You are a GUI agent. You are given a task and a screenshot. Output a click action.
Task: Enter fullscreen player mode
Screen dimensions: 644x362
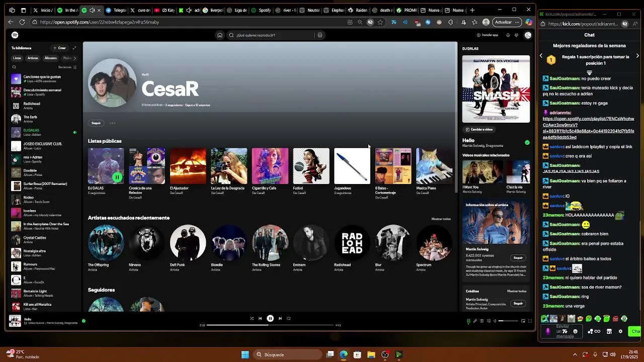530,321
